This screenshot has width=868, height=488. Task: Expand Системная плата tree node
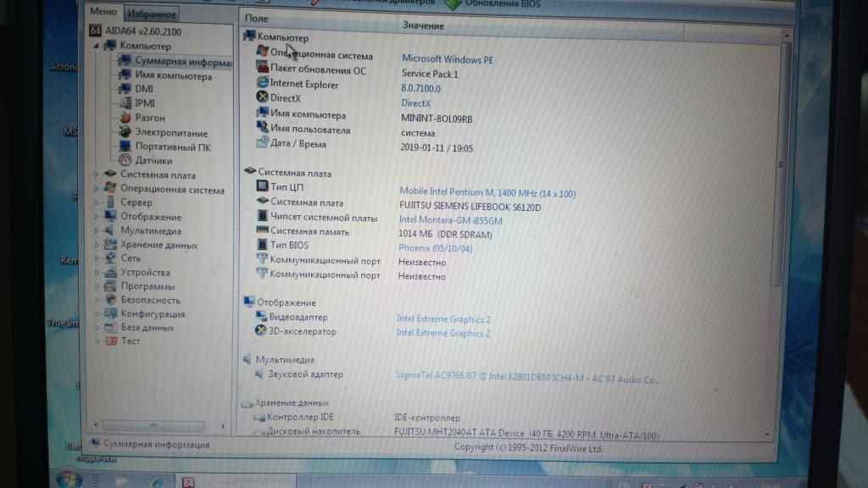tap(97, 175)
